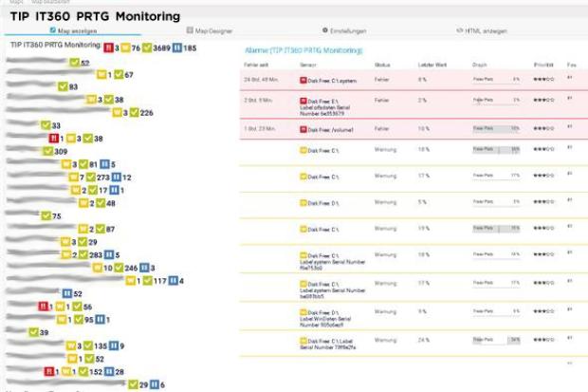Click the TIP IT360 PRTG Monitoring root group label
588x392 pixels.
click(55, 45)
